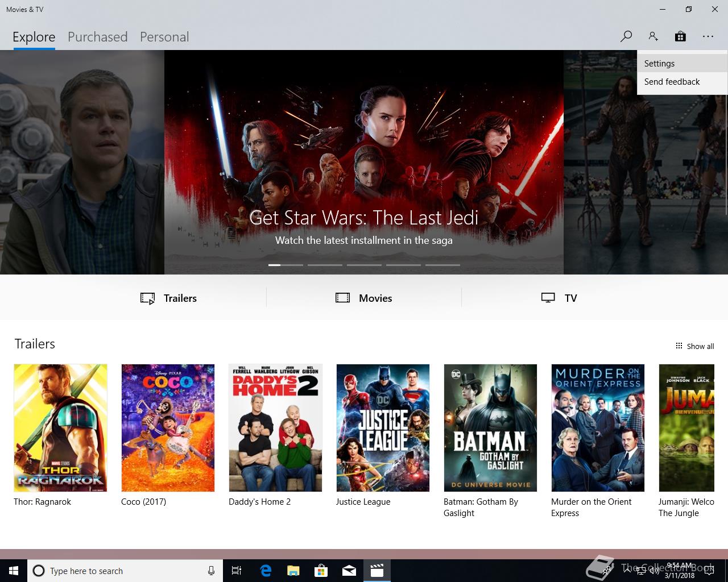Screen dimensions: 728x582
Task: Open Murder on the Orient Express poster
Action: (x=598, y=428)
